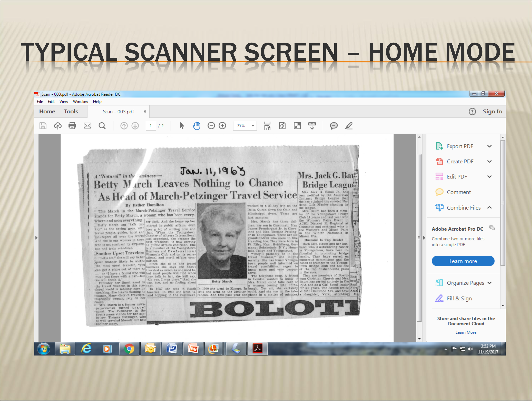Expand the Organize Pages chevron
532x401 pixels.
pos(489,283)
